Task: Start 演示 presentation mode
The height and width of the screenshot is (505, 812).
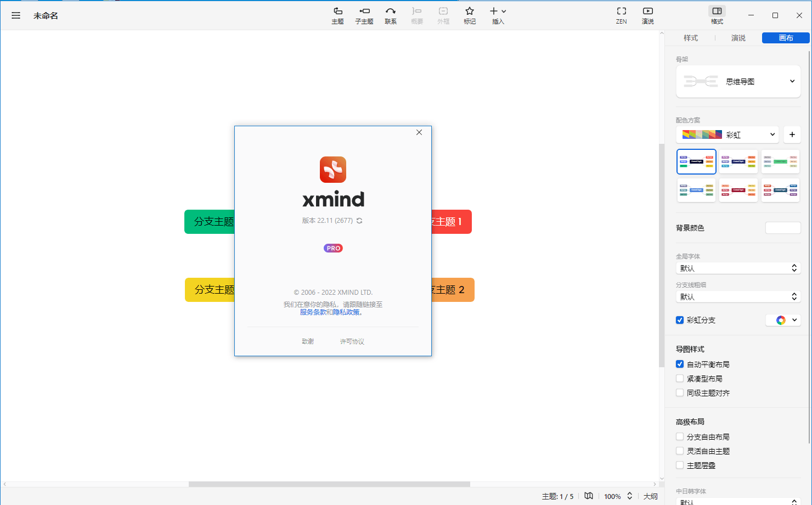Action: click(x=647, y=15)
